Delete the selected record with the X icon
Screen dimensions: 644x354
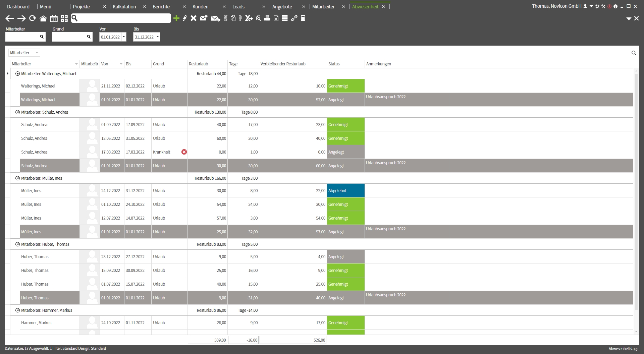point(194,18)
